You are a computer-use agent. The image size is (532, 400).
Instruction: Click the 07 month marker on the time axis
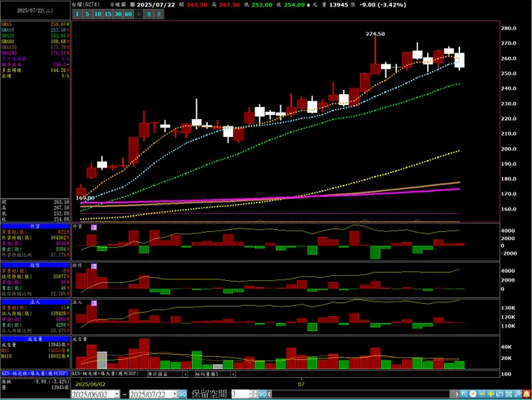(x=301, y=384)
